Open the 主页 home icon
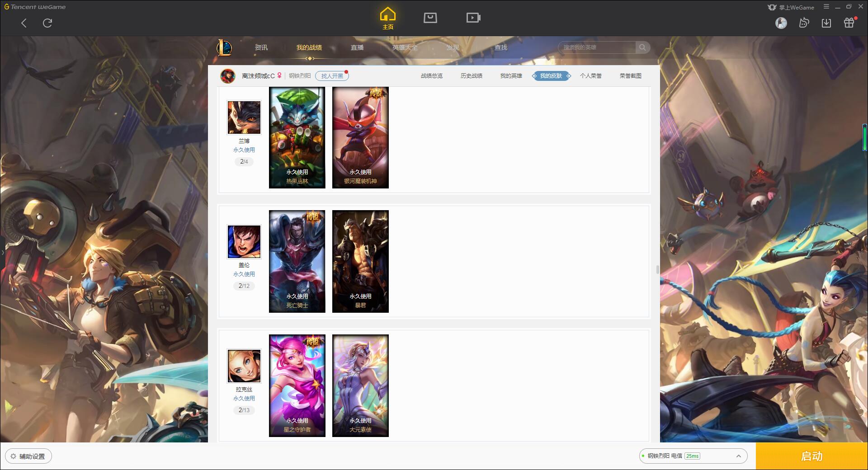Image resolution: width=868 pixels, height=470 pixels. tap(387, 19)
